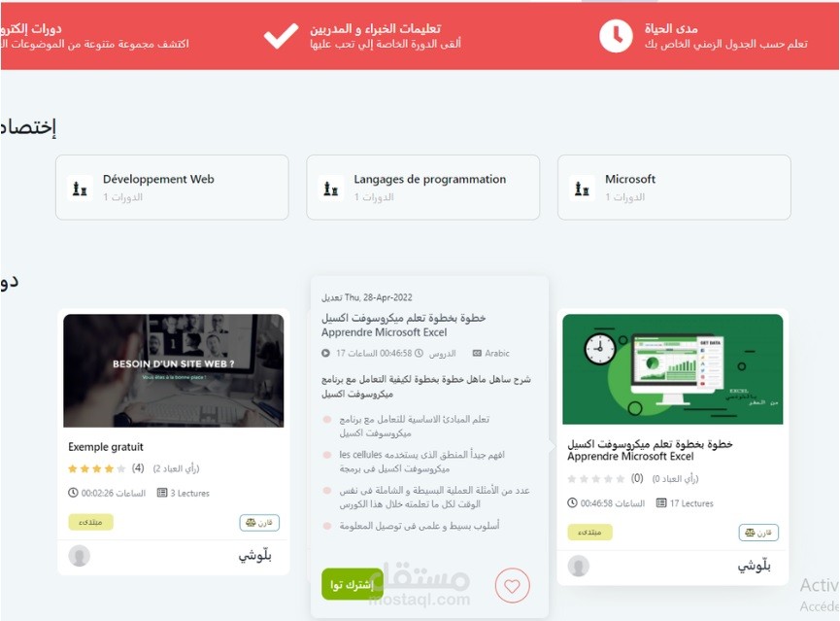Click chess icon beside Microsoft category
The height and width of the screenshot is (621, 840).
(582, 189)
